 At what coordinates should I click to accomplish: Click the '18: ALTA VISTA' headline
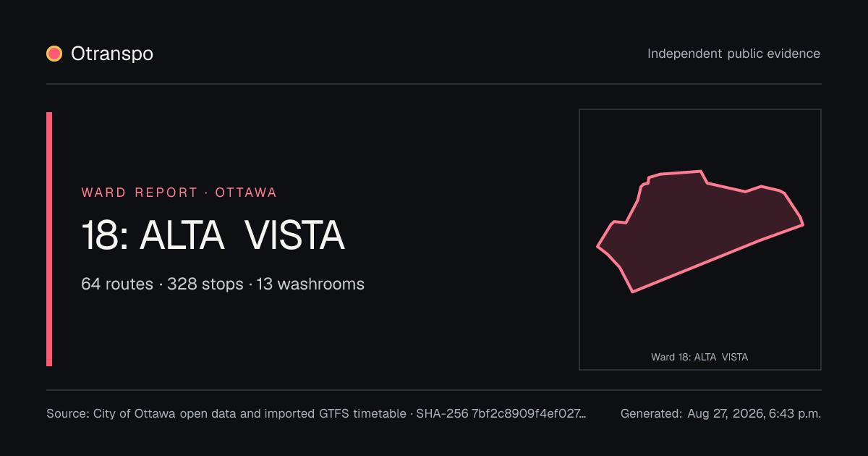[213, 235]
